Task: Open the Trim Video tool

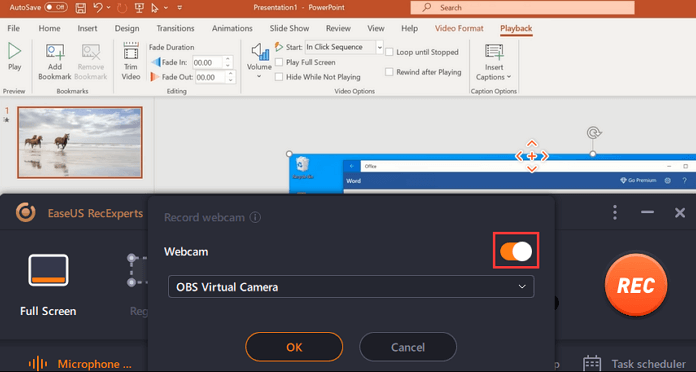Action: 130,52
